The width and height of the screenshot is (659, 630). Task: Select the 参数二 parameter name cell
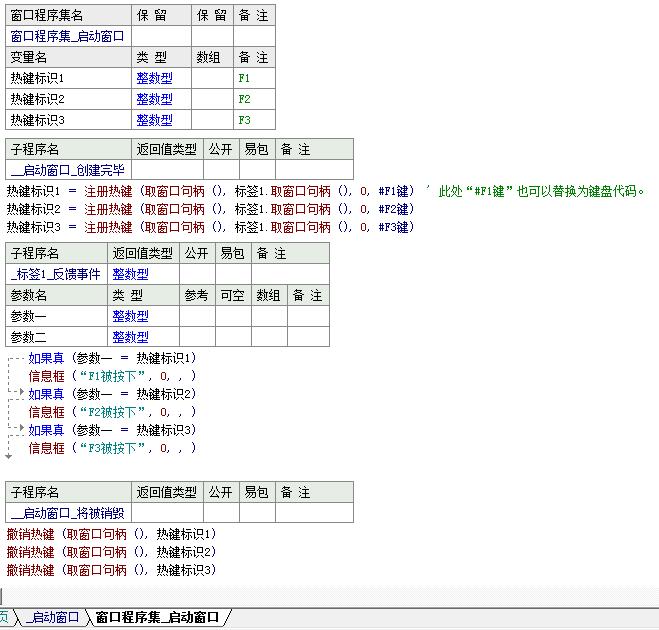pos(56,337)
